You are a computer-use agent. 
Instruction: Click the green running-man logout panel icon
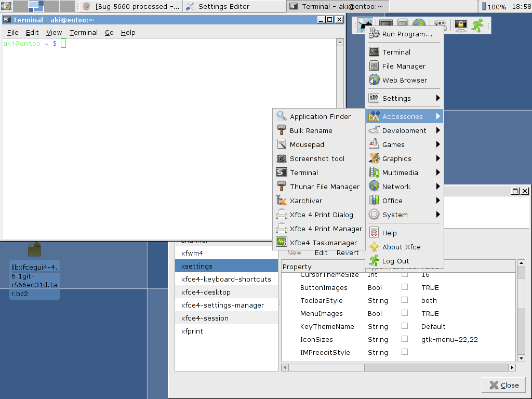477,24
